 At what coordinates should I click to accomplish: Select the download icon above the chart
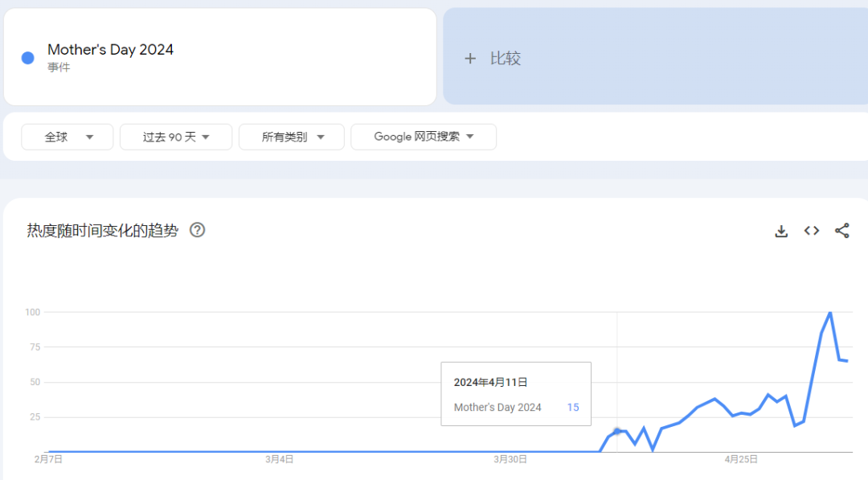pos(780,231)
